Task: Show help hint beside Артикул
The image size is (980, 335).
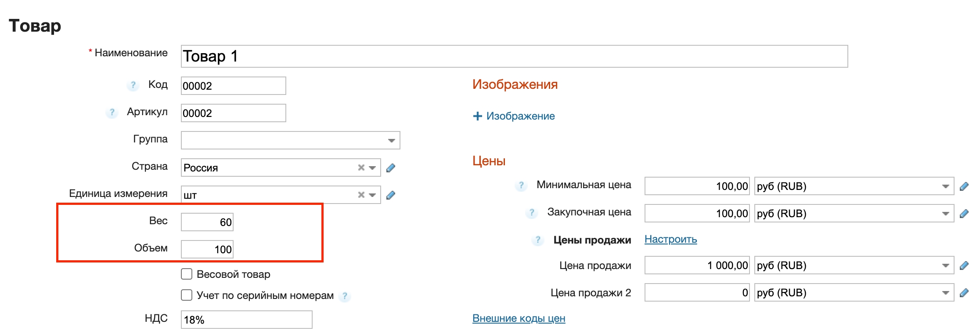Action: click(x=112, y=113)
